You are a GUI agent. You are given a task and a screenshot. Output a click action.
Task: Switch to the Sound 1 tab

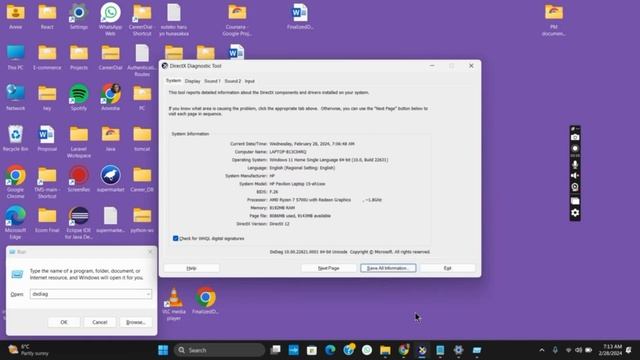[x=212, y=81]
